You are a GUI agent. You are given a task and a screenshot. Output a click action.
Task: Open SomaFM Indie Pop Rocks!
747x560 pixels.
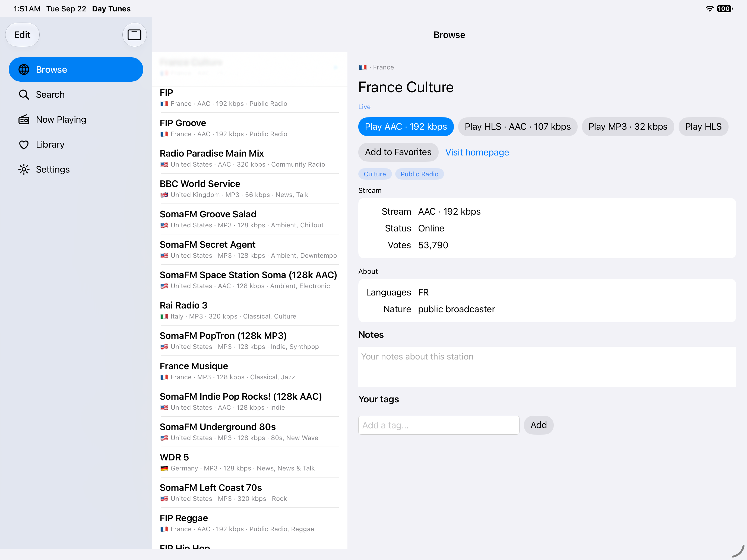(249, 401)
